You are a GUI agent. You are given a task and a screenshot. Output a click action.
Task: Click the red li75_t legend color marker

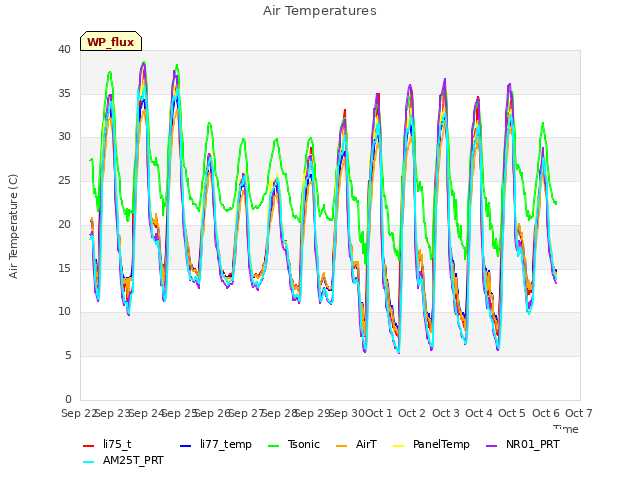tap(89, 446)
